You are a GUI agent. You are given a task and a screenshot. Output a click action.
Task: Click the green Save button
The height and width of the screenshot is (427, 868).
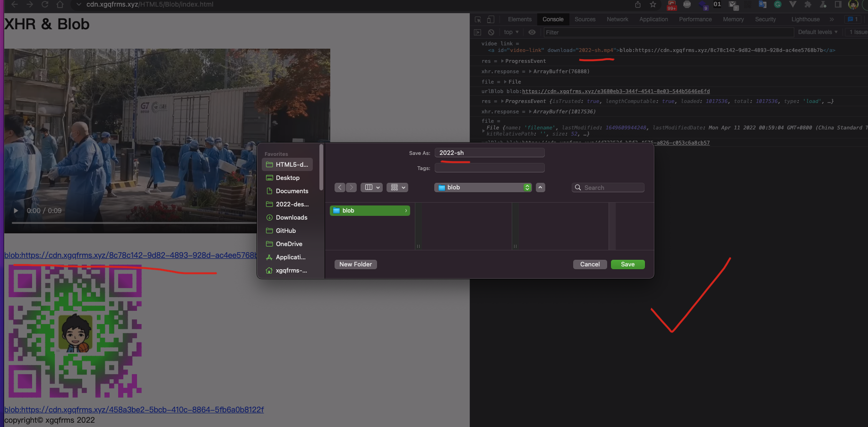[x=628, y=265]
